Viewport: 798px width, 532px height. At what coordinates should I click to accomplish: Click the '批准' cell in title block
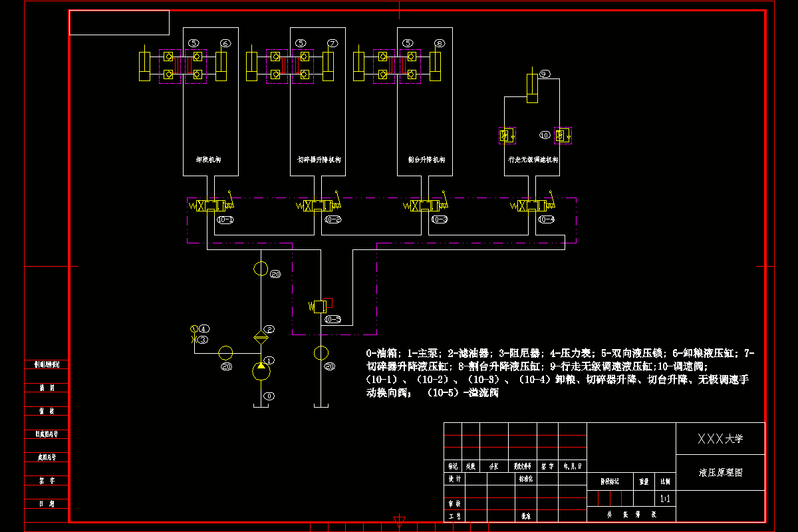[525, 515]
